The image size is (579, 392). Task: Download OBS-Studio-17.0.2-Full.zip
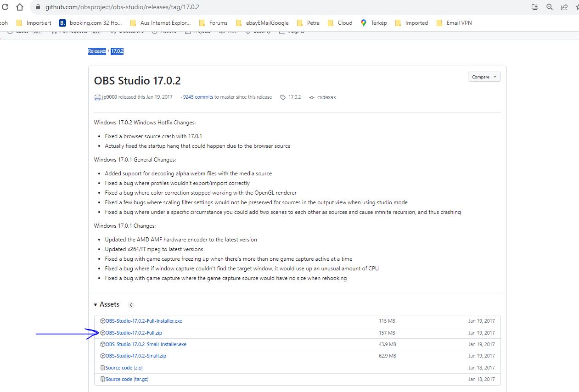click(x=133, y=333)
